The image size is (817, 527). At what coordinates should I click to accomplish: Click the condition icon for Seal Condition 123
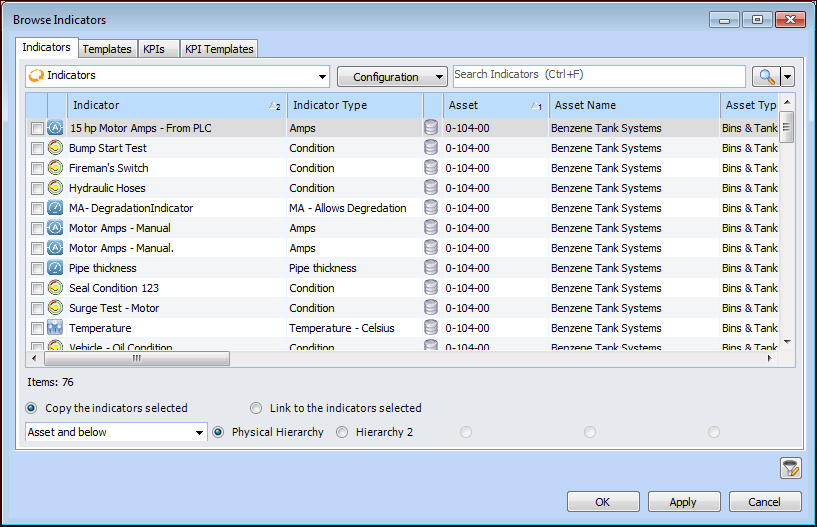55,288
